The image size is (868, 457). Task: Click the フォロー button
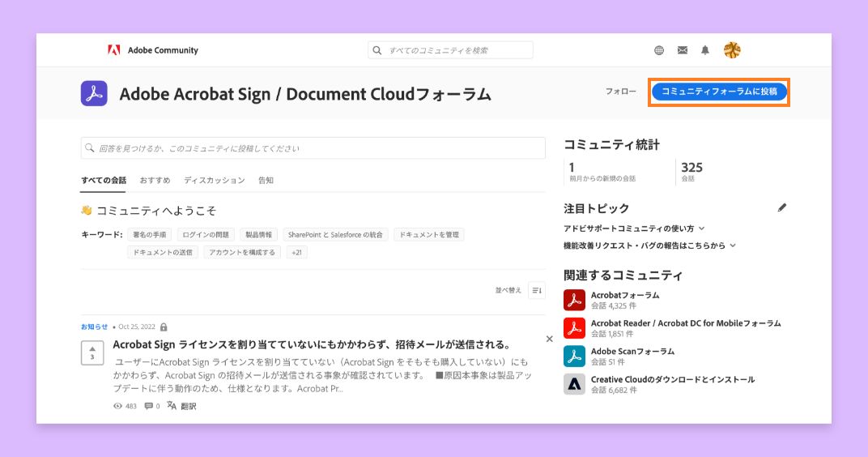[620, 92]
